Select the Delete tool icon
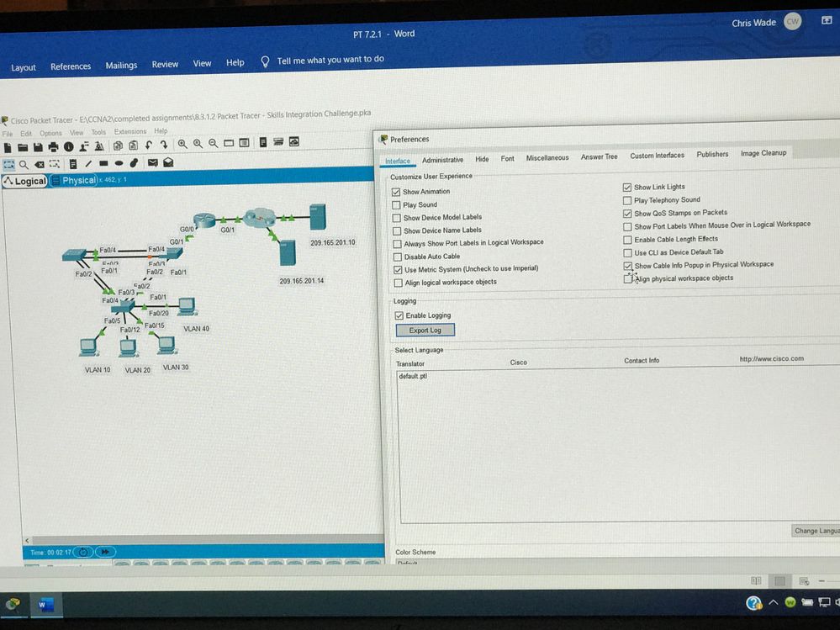Screen dimensions: 840x630 click(40, 165)
